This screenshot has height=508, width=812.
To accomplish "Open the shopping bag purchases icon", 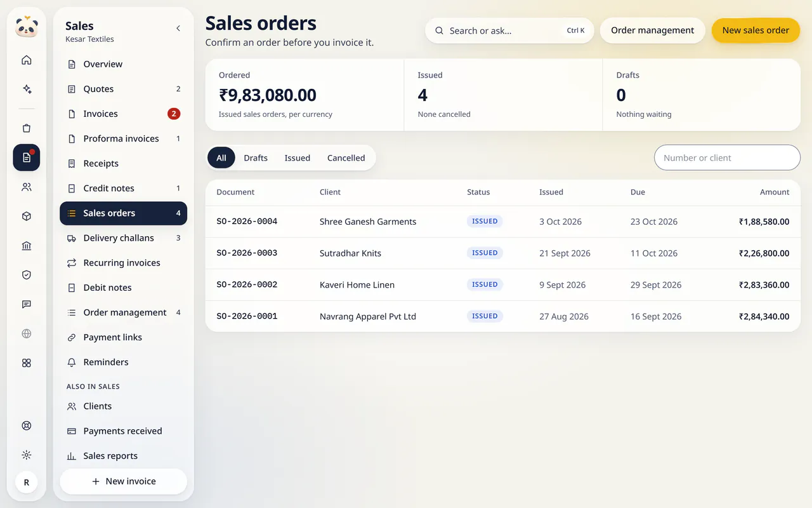I will 26,128.
